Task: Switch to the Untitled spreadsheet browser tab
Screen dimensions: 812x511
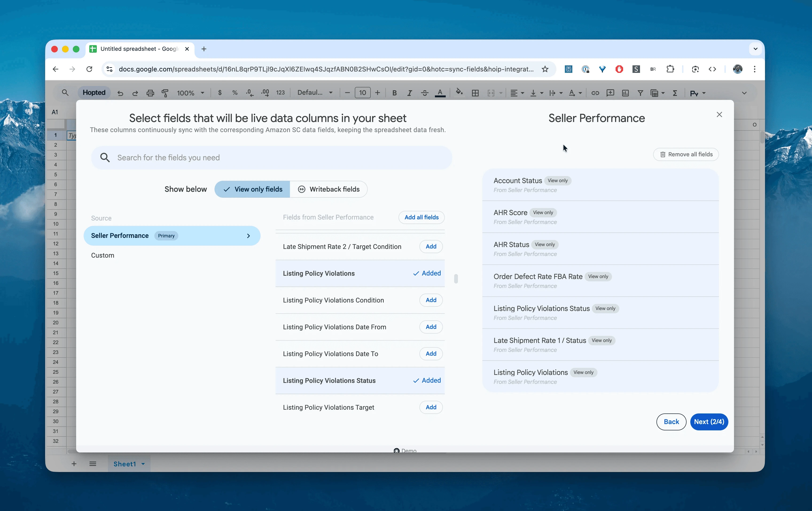Action: point(140,49)
